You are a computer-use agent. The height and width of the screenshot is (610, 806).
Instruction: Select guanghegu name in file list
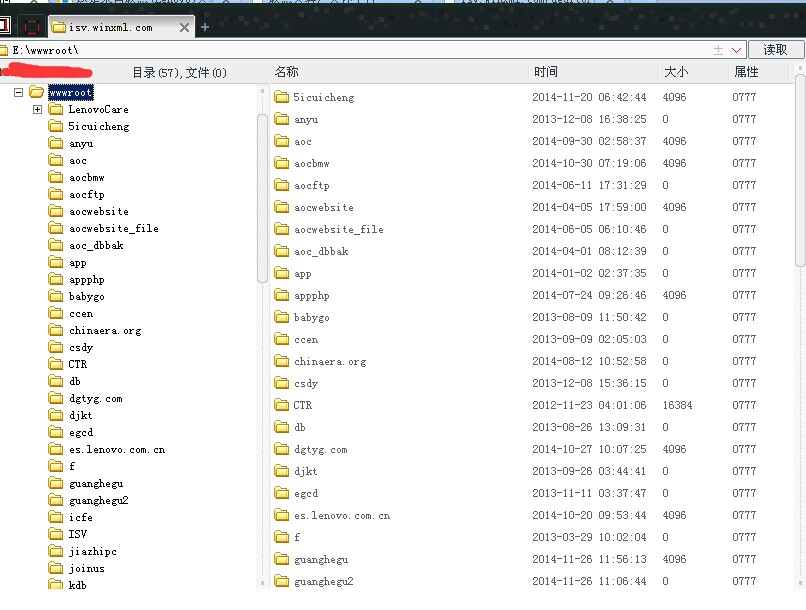[321, 559]
